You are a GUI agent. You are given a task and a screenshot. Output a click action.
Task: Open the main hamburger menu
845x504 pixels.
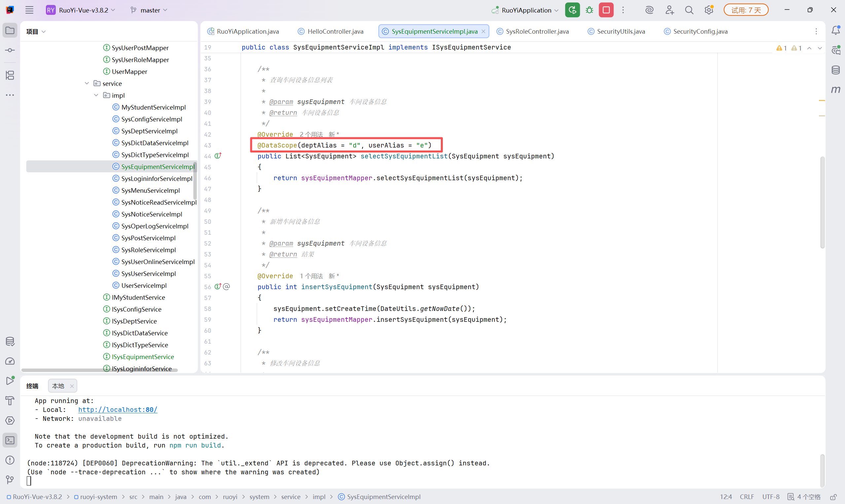coord(29,10)
